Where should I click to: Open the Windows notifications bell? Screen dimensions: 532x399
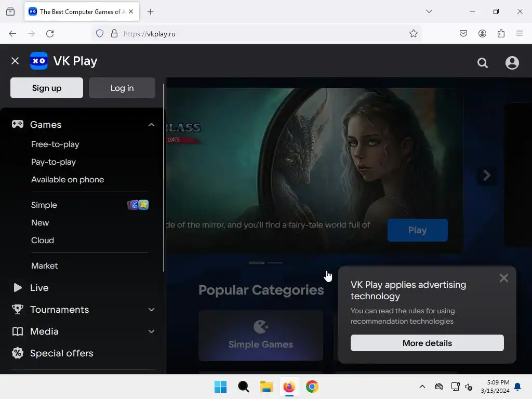(x=518, y=387)
